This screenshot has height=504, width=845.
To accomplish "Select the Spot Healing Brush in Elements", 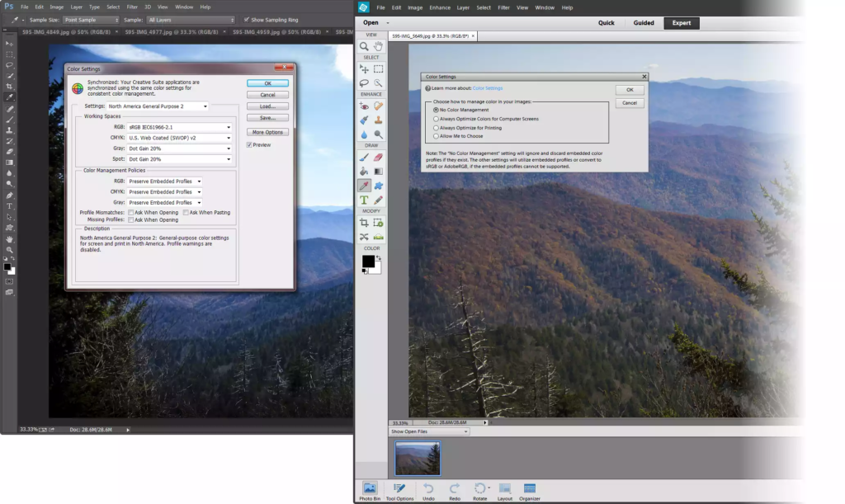I will click(378, 106).
